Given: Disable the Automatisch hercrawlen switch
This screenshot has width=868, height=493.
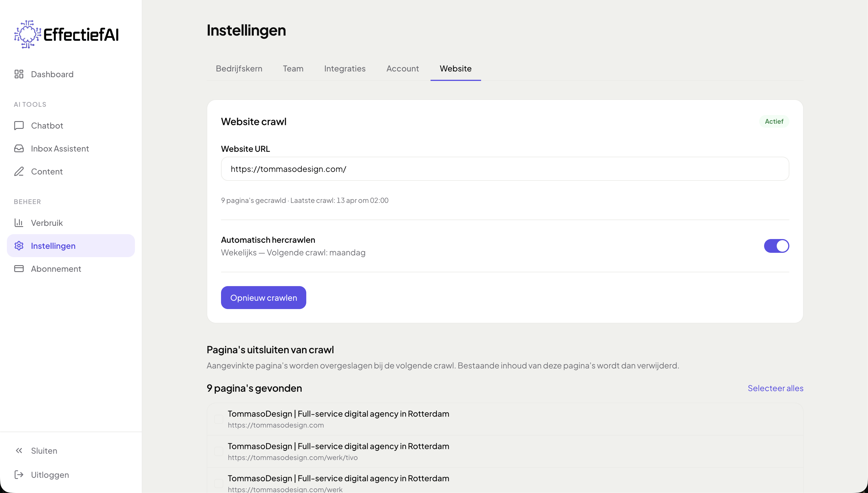Looking at the screenshot, I should (x=776, y=246).
